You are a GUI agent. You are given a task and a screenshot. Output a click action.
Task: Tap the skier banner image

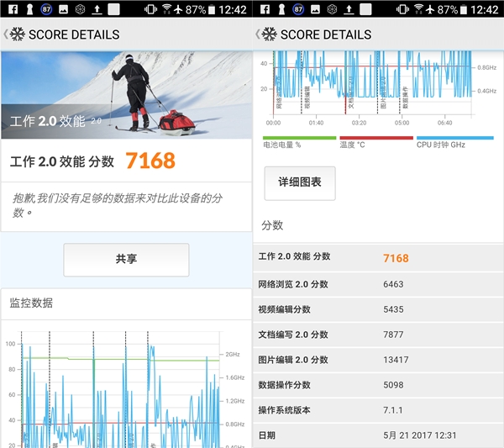(126, 92)
